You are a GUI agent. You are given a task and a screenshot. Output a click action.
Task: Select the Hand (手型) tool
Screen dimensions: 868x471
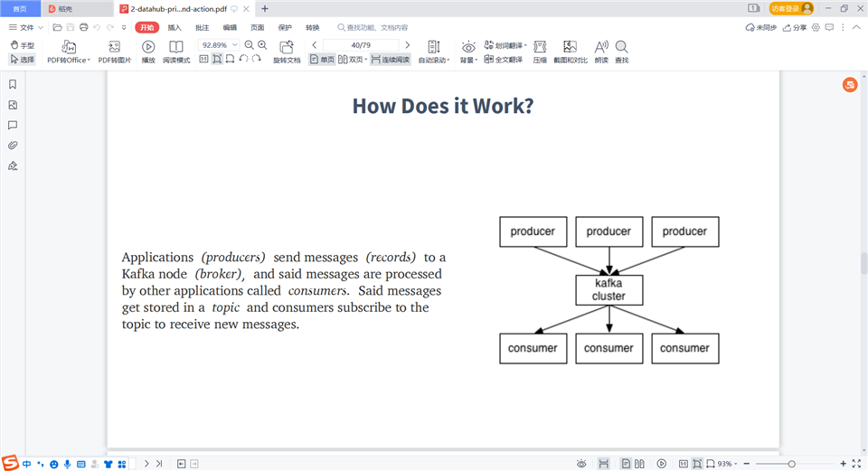click(22, 45)
